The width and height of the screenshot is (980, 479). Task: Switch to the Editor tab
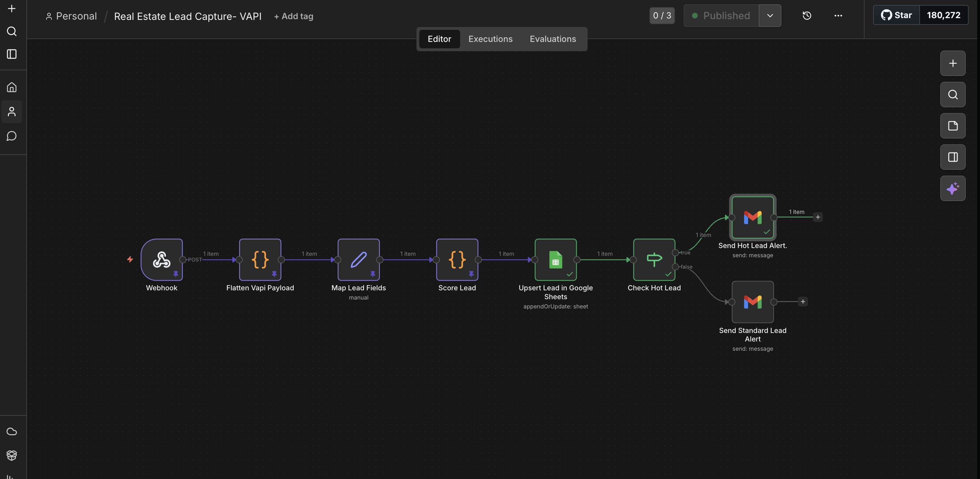pos(440,39)
